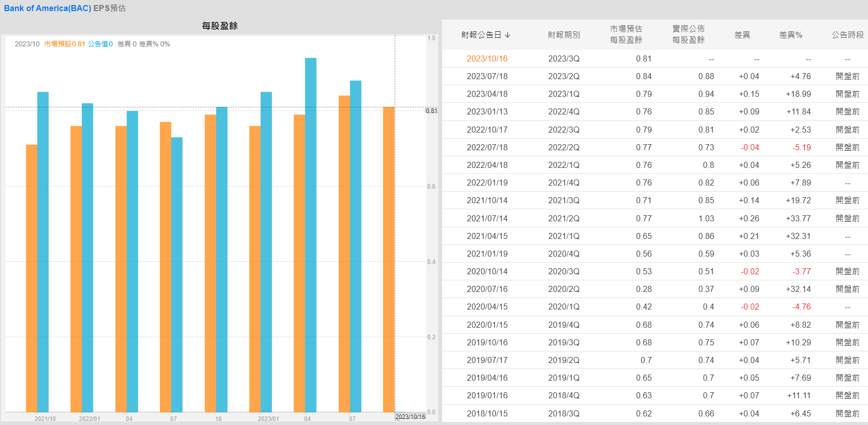This screenshot has width=868, height=425.
Task: Click the blue 公告值0 legend text
Action: [100, 44]
